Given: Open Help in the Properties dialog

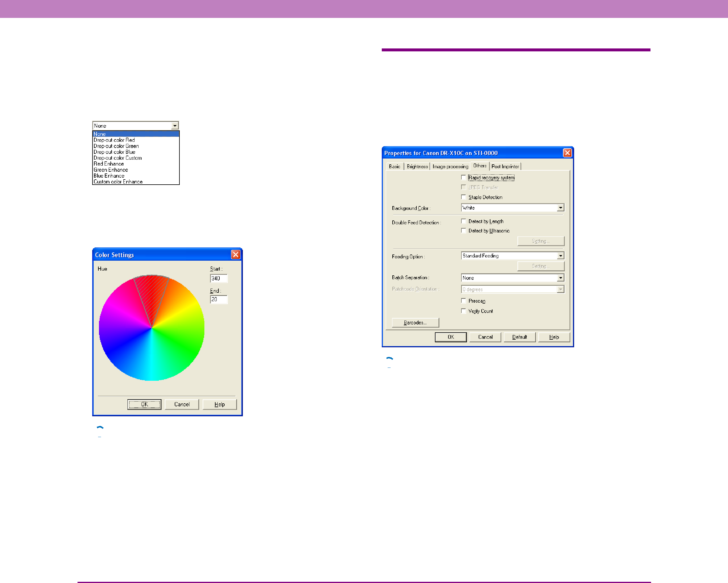Looking at the screenshot, I should coord(554,337).
